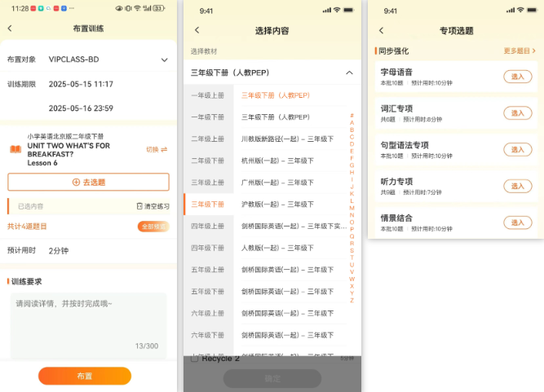Click the 去选题 button
The height and width of the screenshot is (392, 544).
click(88, 182)
